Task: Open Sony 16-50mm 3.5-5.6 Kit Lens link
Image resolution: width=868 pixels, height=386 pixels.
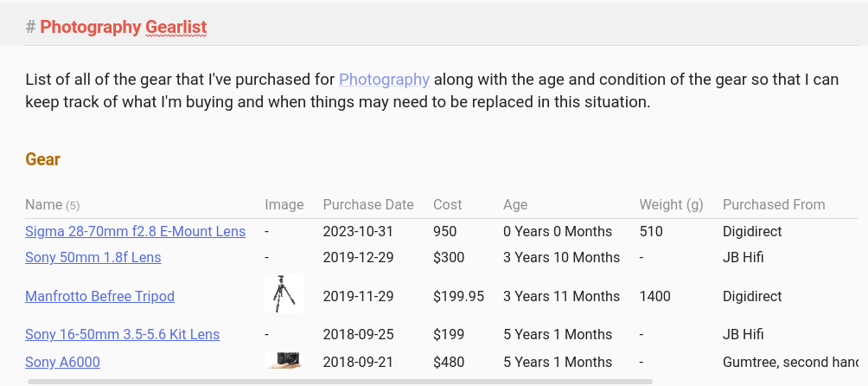Action: pyautogui.click(x=123, y=334)
